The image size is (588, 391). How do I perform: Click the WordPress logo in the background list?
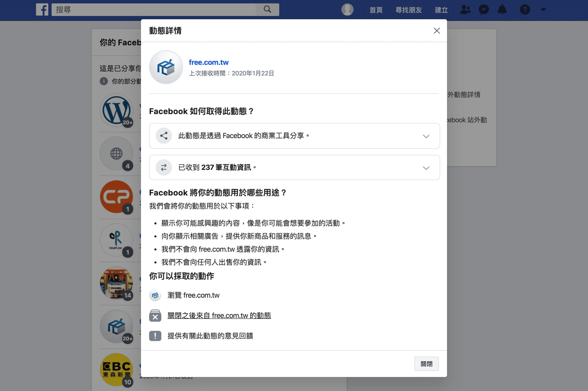(117, 111)
